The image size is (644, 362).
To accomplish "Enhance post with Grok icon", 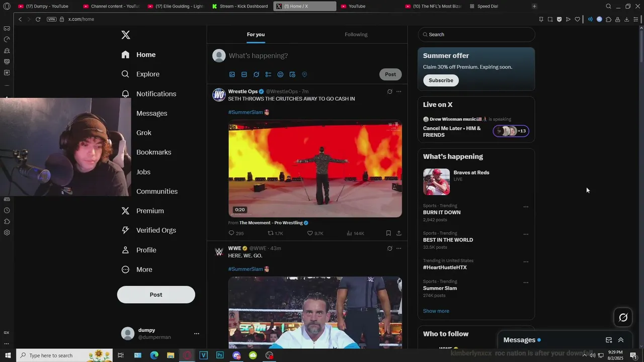I will 256,74.
